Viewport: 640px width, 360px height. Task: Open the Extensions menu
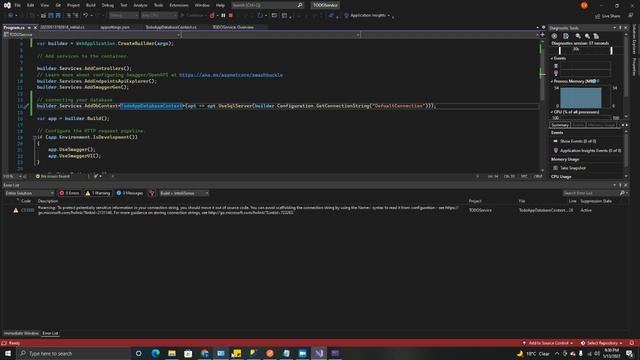[x=179, y=5]
